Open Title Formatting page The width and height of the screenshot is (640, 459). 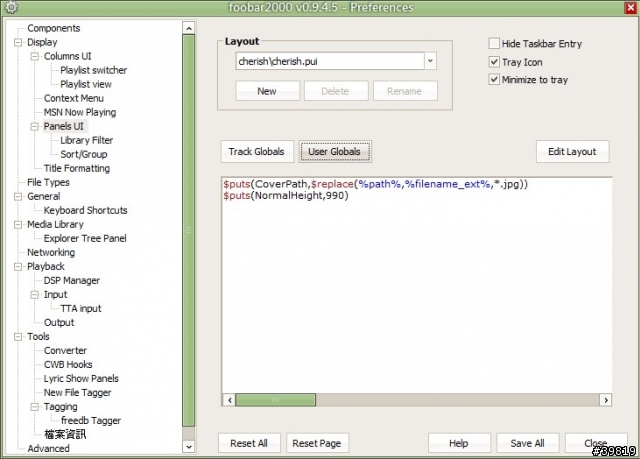tap(77, 169)
